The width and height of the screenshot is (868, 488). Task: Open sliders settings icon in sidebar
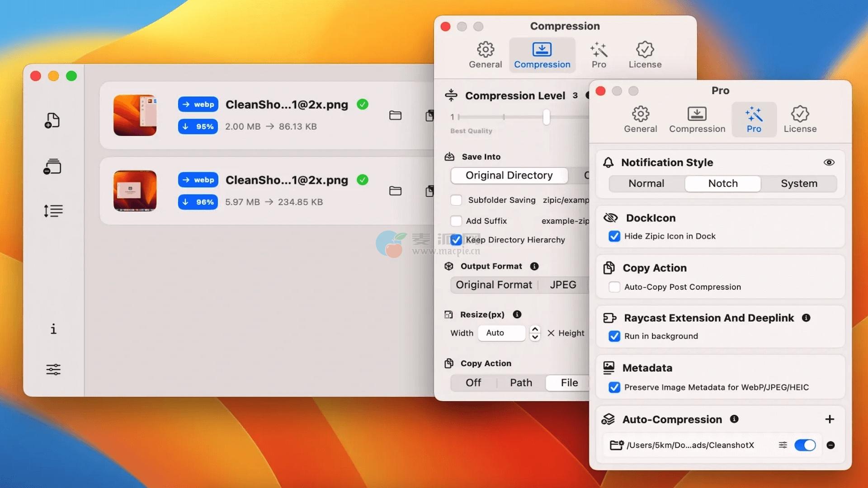click(x=53, y=370)
